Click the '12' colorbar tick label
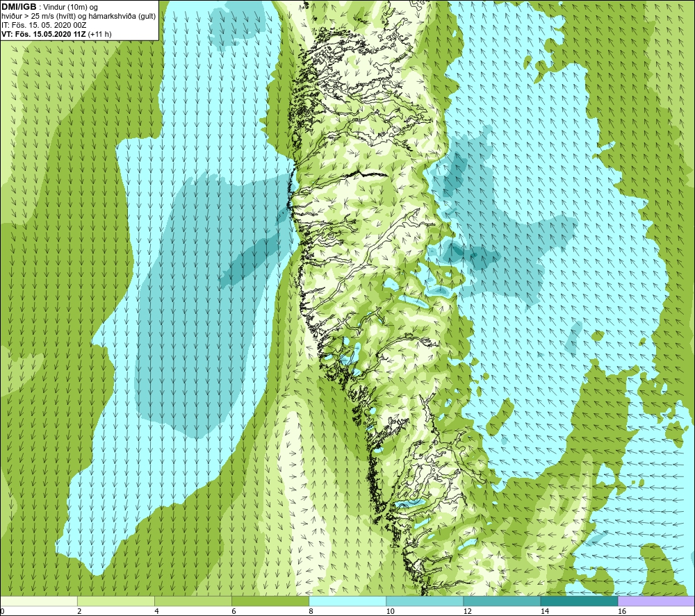Screen dimensions: 695x616 (467, 611)
